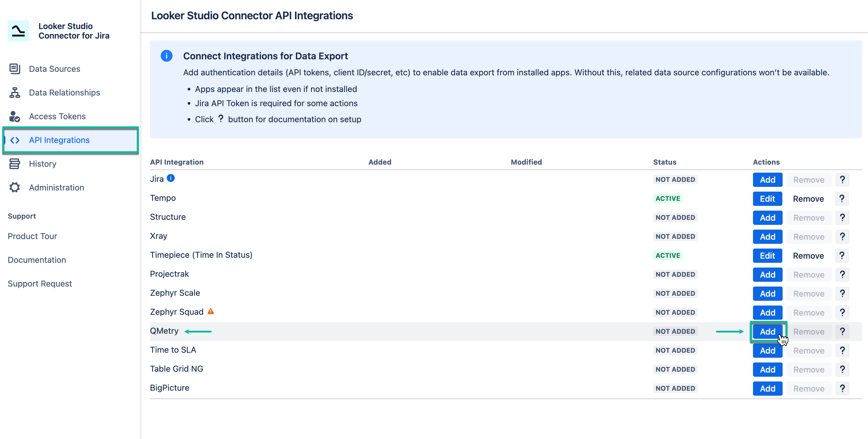Open Product Tour from the Support menu
Image resolution: width=868 pixels, height=439 pixels.
pyautogui.click(x=32, y=236)
